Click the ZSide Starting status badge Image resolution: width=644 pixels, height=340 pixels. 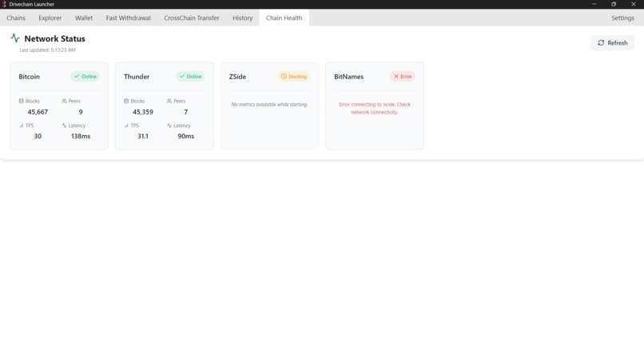[293, 77]
